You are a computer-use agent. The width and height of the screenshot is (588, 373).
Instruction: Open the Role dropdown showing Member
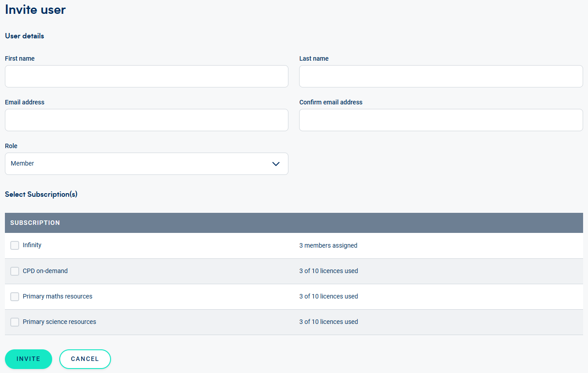tap(146, 164)
